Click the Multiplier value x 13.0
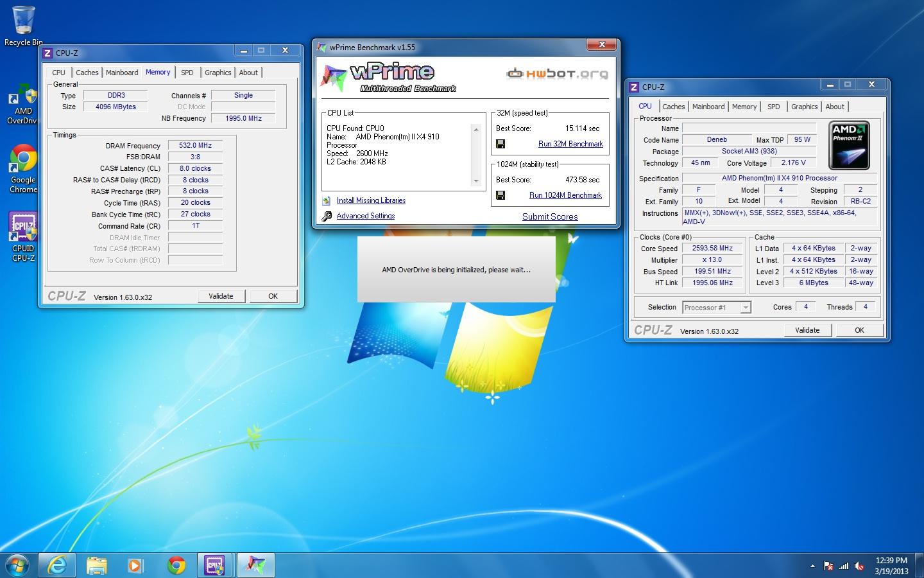 pos(712,259)
